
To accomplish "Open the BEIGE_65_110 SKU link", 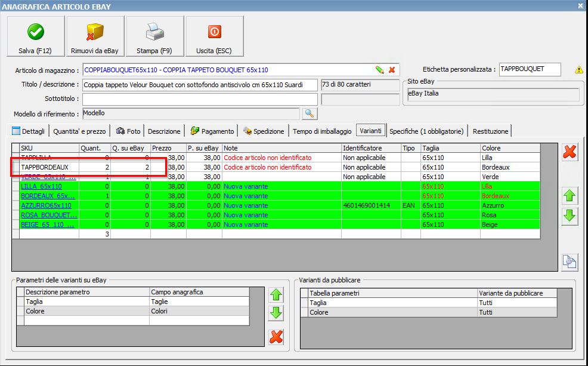I will coord(48,225).
